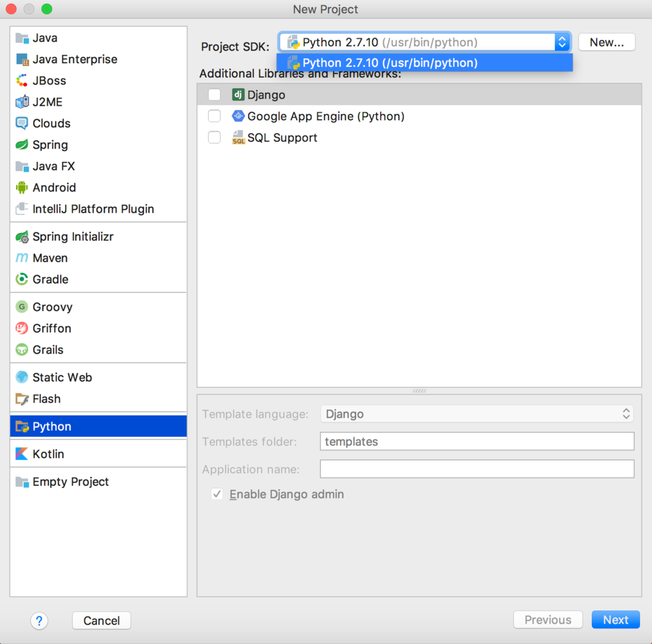Image resolution: width=652 pixels, height=644 pixels.
Task: Click the Griffon red icon
Action: click(x=22, y=328)
